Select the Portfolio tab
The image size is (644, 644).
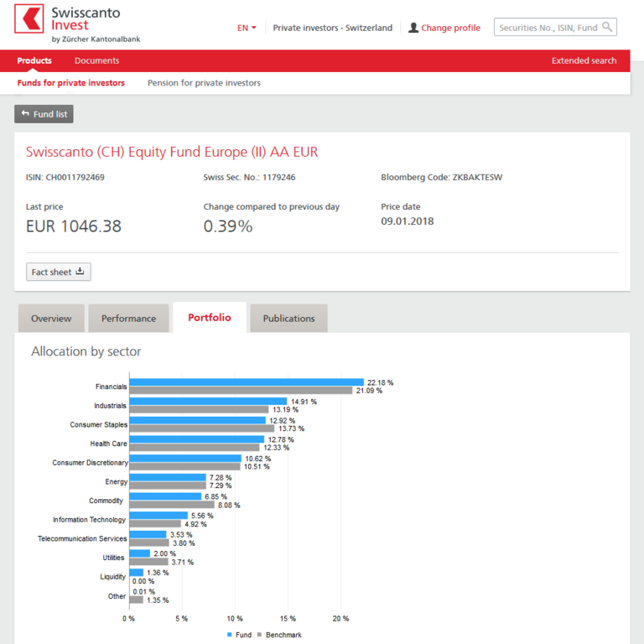(x=210, y=318)
